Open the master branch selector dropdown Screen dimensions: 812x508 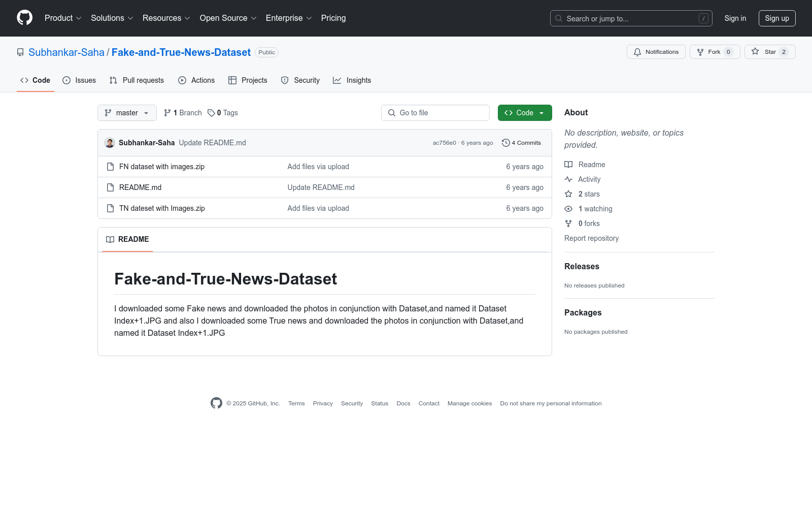127,113
